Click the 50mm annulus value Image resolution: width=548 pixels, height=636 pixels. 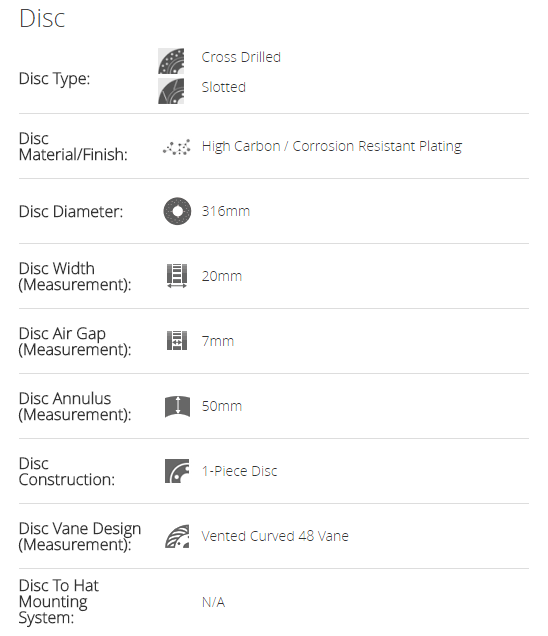[x=221, y=406]
